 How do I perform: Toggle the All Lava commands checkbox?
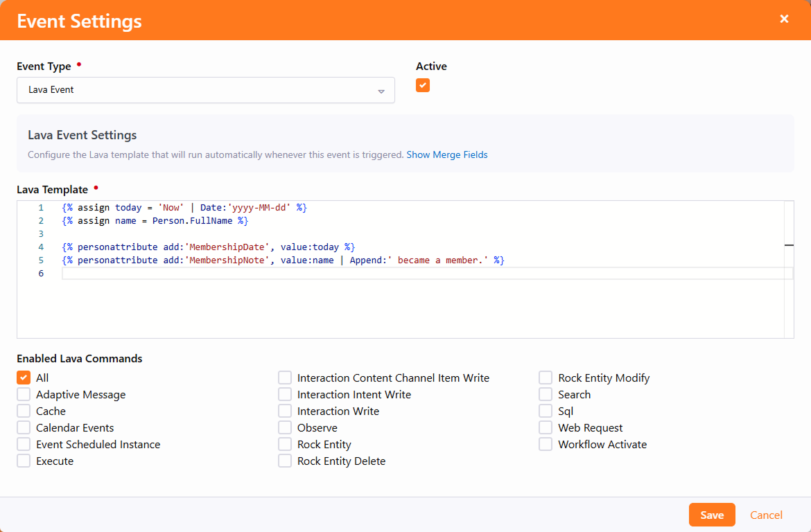pos(24,378)
